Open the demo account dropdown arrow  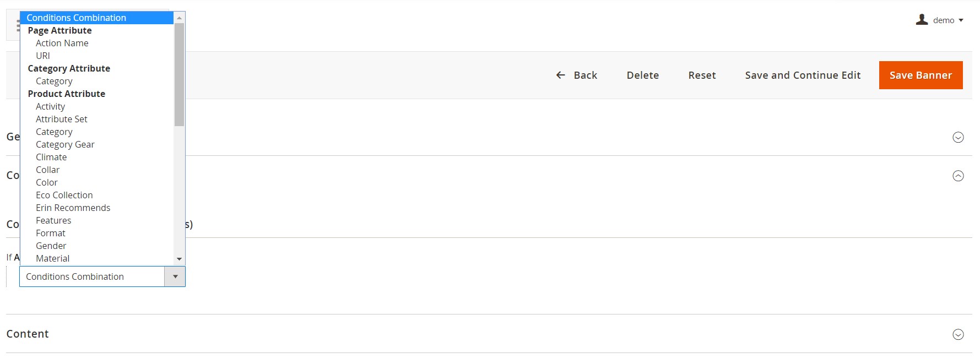961,20
